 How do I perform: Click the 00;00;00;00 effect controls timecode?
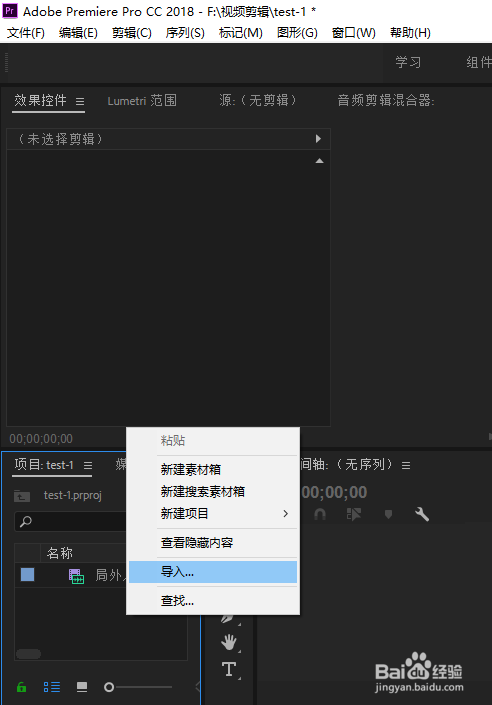41,438
